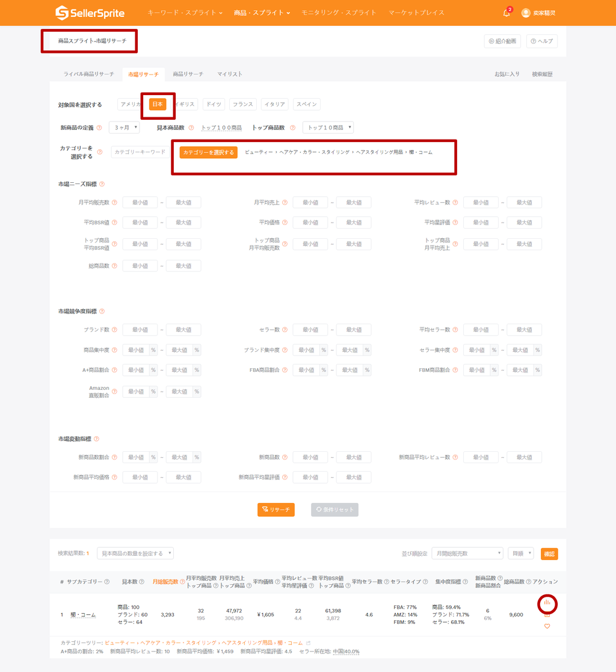
Task: Open the 月間総販売数 sort dropdown
Action: (x=467, y=553)
